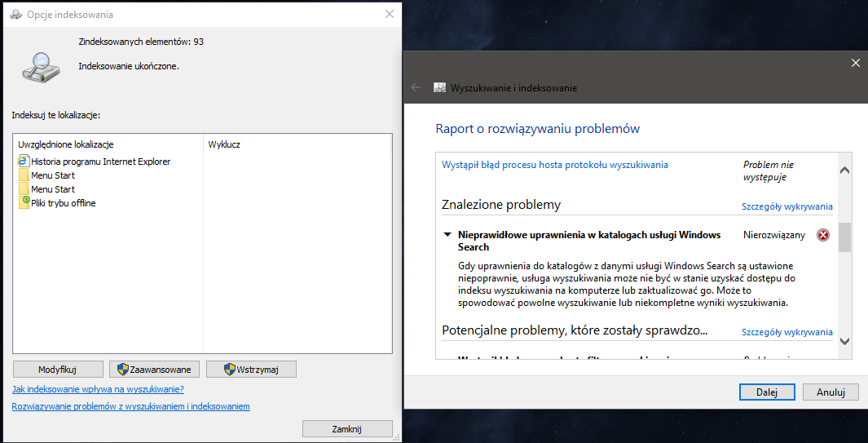The image size is (868, 443).
Task: Click the red error icon beside Nierozwiązany
Action: click(x=823, y=235)
